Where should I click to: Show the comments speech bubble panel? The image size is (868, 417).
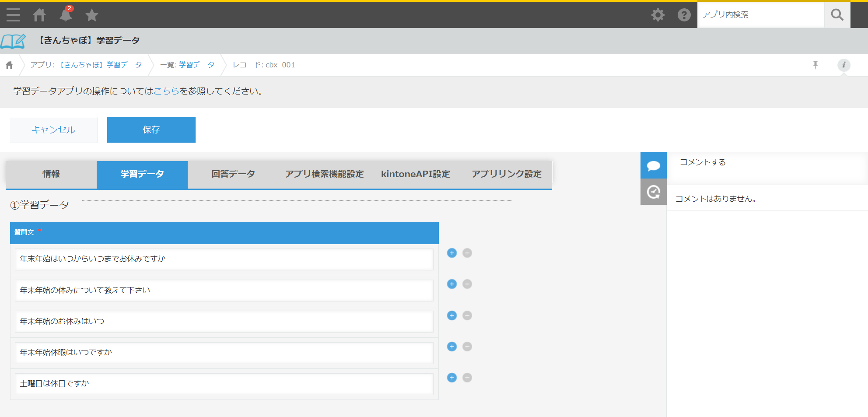point(653,165)
